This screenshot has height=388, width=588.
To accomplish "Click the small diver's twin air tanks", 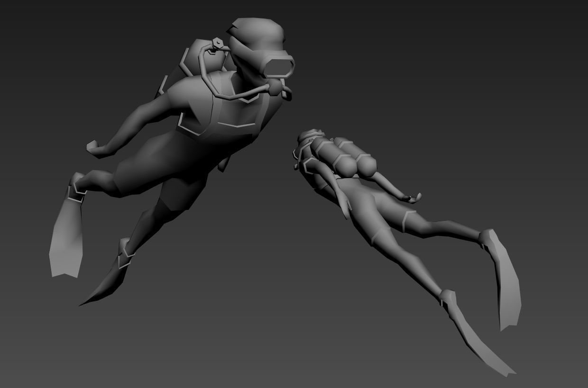I will (343, 158).
